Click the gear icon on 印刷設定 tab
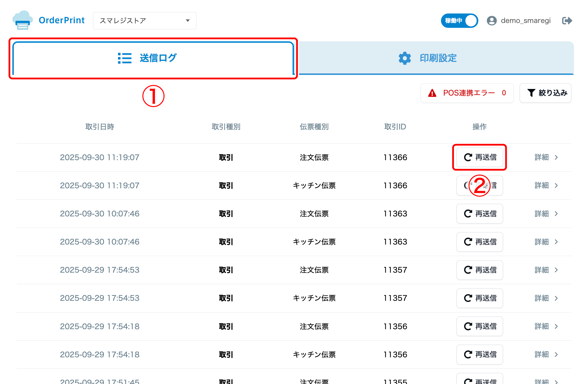 [405, 58]
